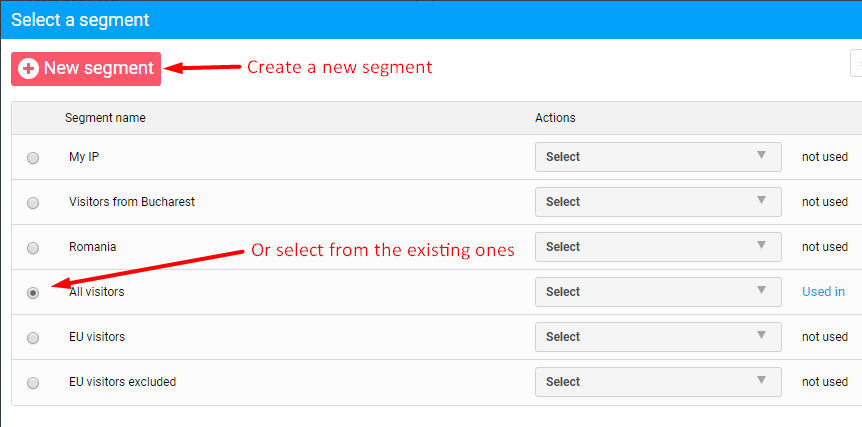
Task: Click the Actions column header
Action: [555, 118]
